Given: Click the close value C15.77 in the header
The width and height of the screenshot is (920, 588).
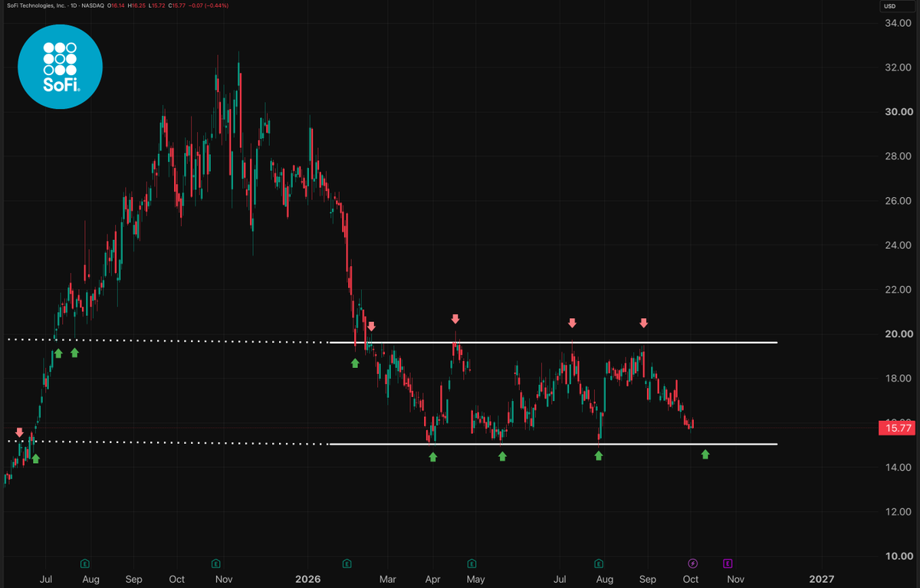Looking at the screenshot, I should (x=177, y=5).
